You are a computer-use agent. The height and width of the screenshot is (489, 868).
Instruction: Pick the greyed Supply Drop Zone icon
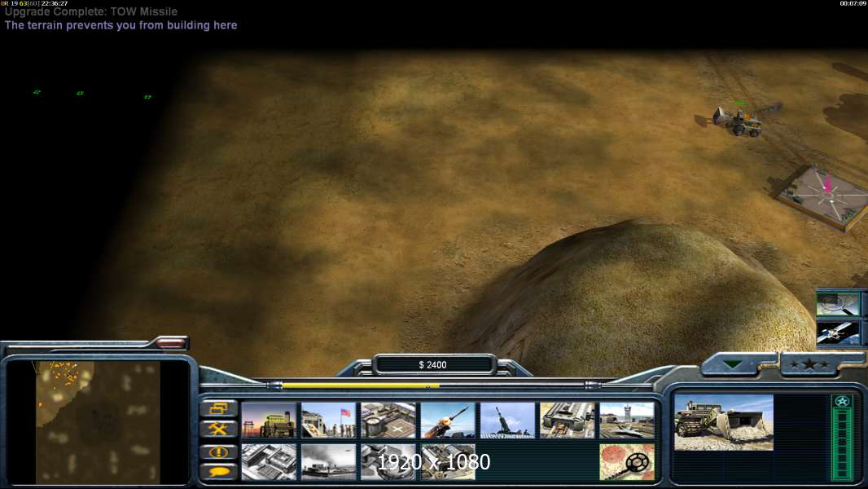(x=329, y=461)
